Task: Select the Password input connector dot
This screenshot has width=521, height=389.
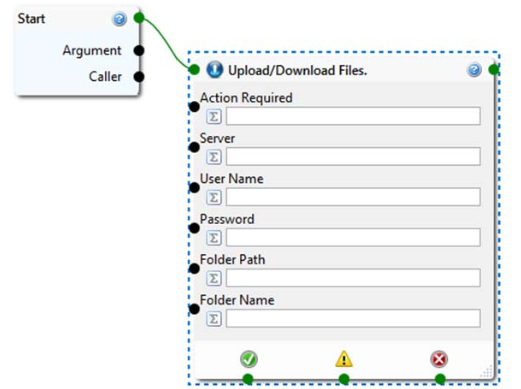Action: point(194,228)
